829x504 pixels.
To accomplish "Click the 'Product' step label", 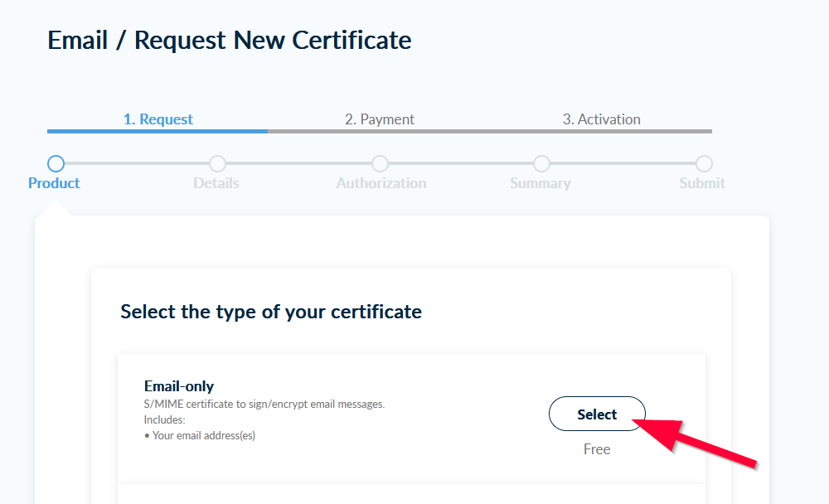I will 54,183.
